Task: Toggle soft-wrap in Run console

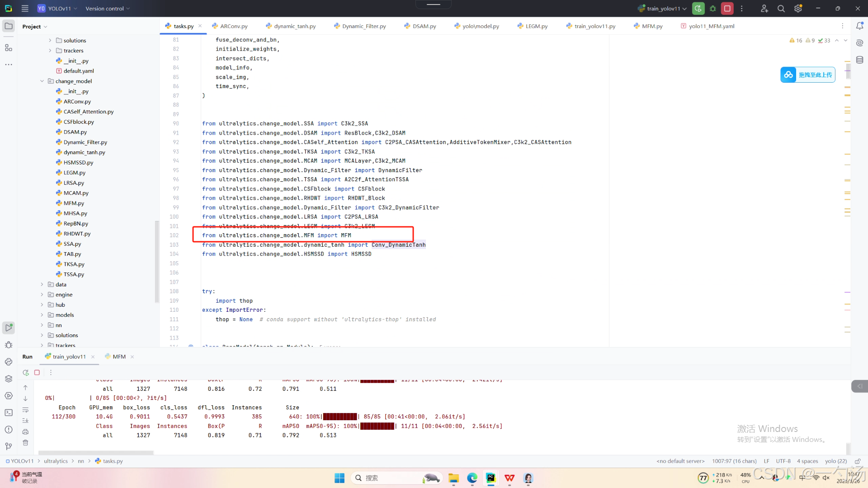Action: click(x=26, y=410)
